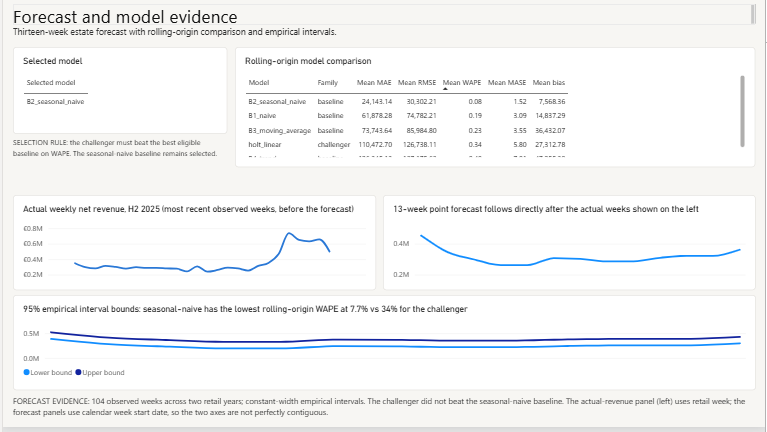Click the Upper bound legend swatch

click(78, 372)
